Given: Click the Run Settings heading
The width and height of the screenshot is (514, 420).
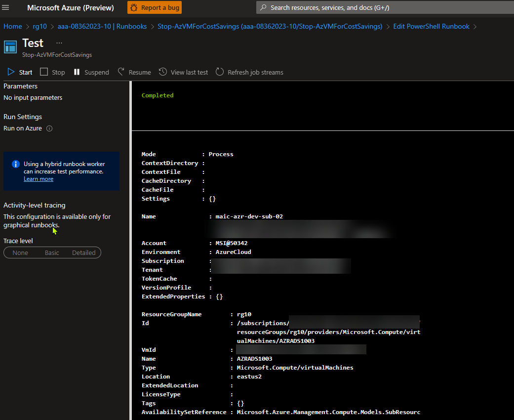Looking at the screenshot, I should click(x=23, y=117).
